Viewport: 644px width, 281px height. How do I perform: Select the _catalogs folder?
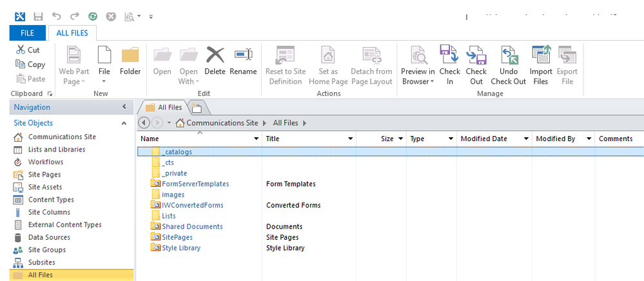[177, 151]
